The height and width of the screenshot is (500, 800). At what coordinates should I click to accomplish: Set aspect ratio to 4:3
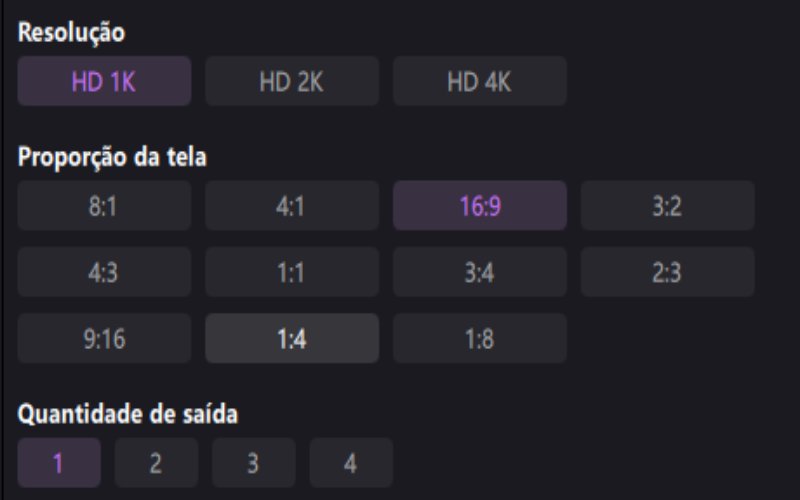(104, 272)
